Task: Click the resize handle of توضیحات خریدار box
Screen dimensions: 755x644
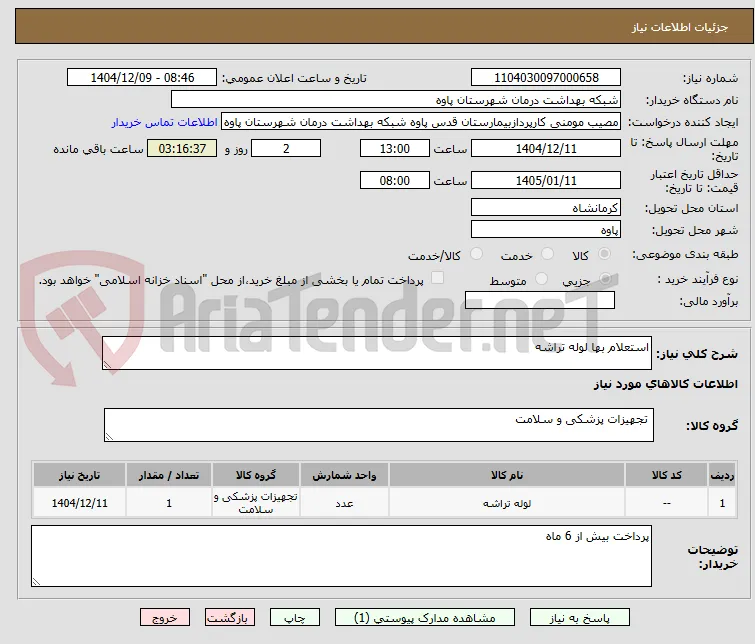Action: 36,581
